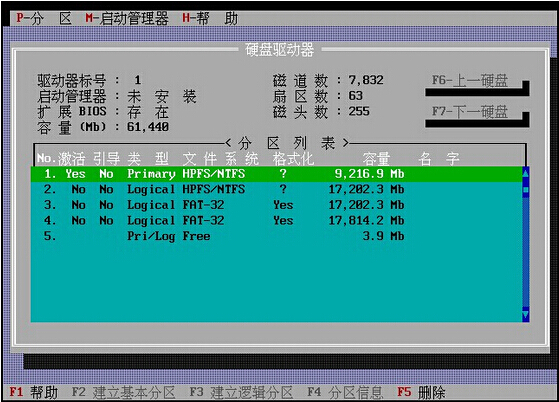
Task: Select partition 3 Logical FAT-32 row
Action: 277,205
